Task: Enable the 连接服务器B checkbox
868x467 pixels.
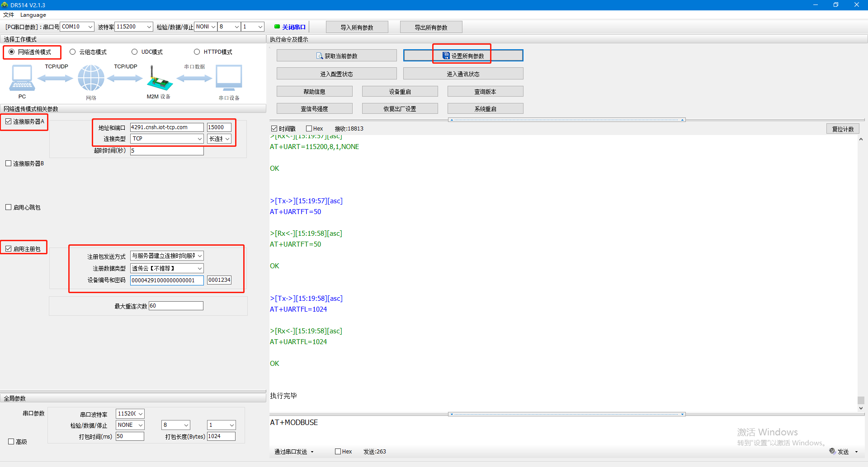Action: tap(9, 163)
